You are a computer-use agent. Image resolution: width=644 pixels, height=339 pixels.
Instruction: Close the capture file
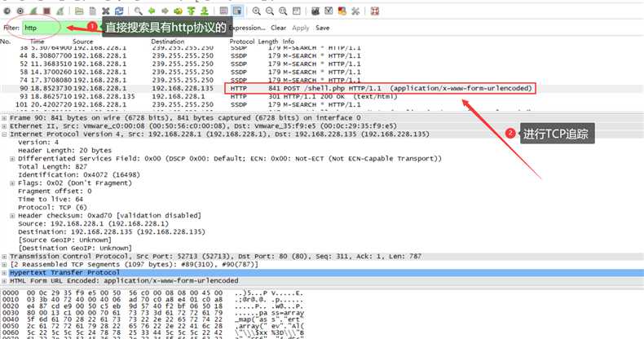click(106, 11)
